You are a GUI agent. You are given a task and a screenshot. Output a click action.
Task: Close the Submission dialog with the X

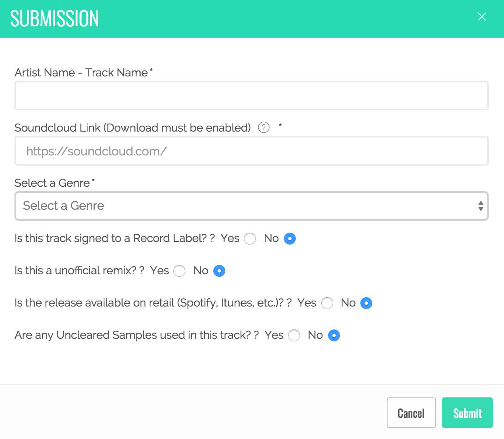point(481,17)
